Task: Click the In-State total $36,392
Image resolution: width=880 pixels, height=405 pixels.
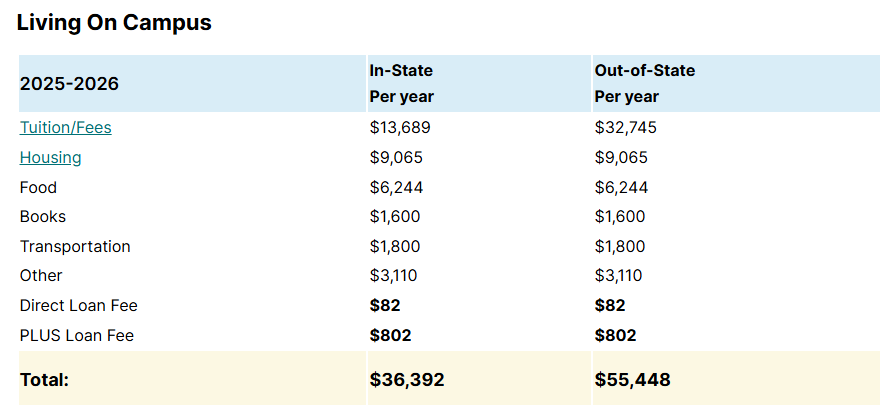Action: click(x=407, y=380)
